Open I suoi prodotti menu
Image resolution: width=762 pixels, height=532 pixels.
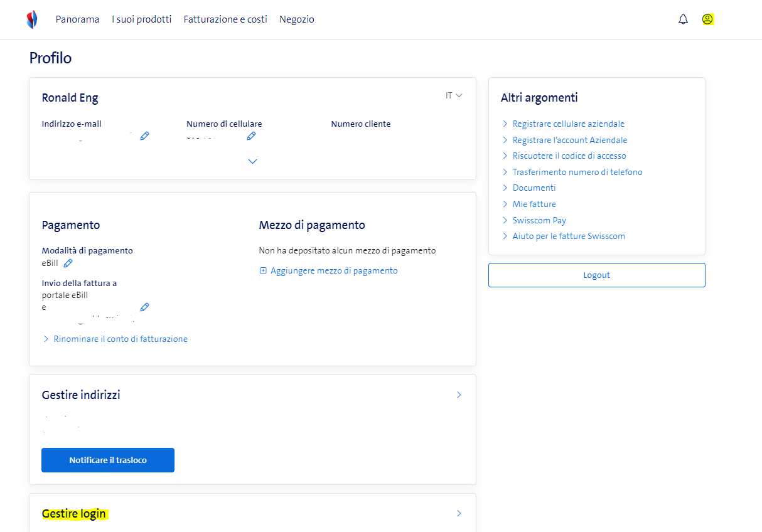click(x=141, y=19)
